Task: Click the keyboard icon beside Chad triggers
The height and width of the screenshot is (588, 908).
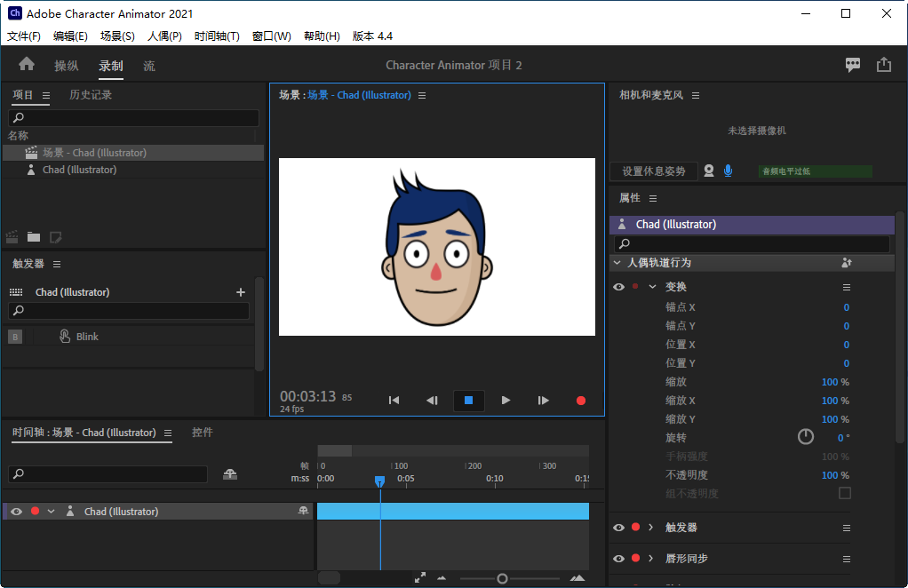Action: [16, 291]
